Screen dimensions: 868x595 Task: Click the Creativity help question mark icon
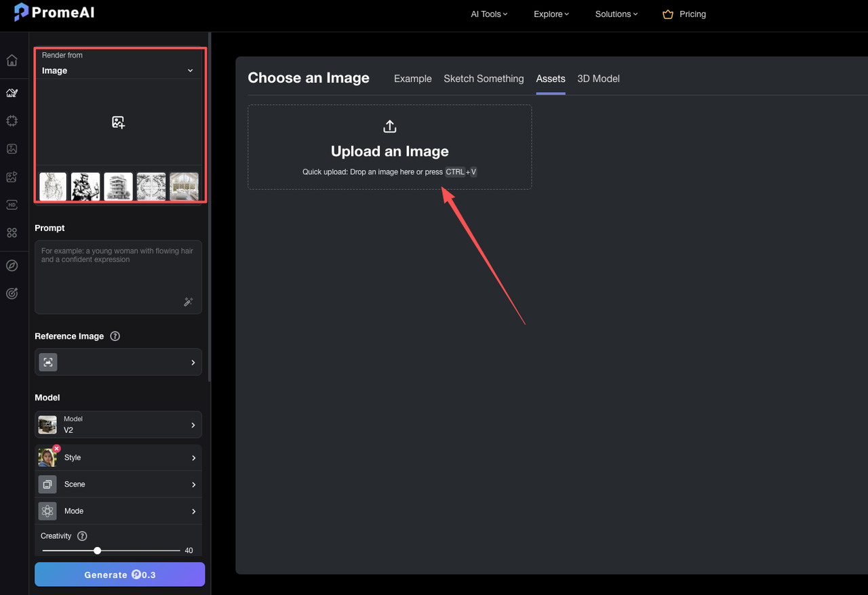[x=82, y=536]
